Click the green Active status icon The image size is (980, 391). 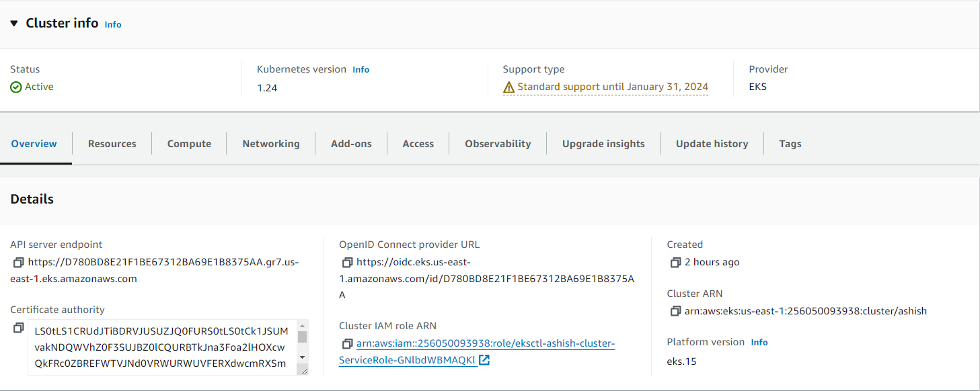coord(16,87)
